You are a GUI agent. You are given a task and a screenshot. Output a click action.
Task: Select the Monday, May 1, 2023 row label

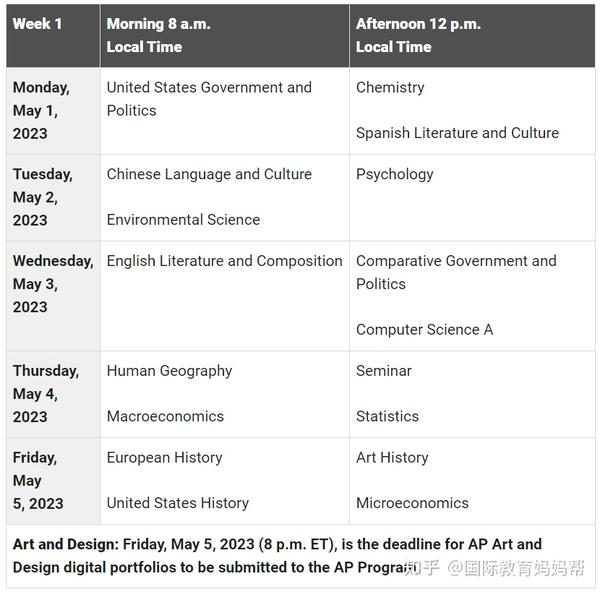[x=41, y=110]
